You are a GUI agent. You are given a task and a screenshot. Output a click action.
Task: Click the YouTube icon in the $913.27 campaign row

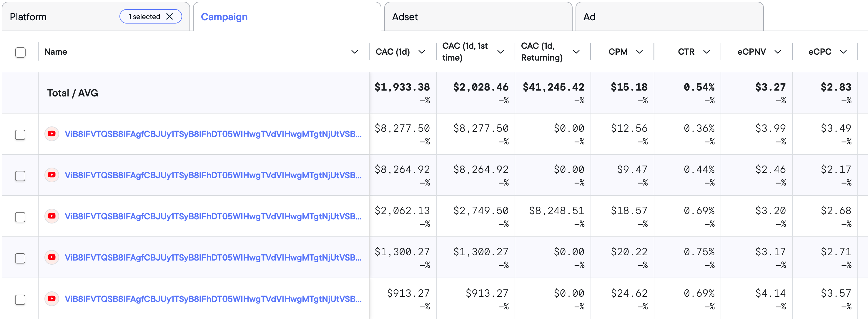coord(52,299)
